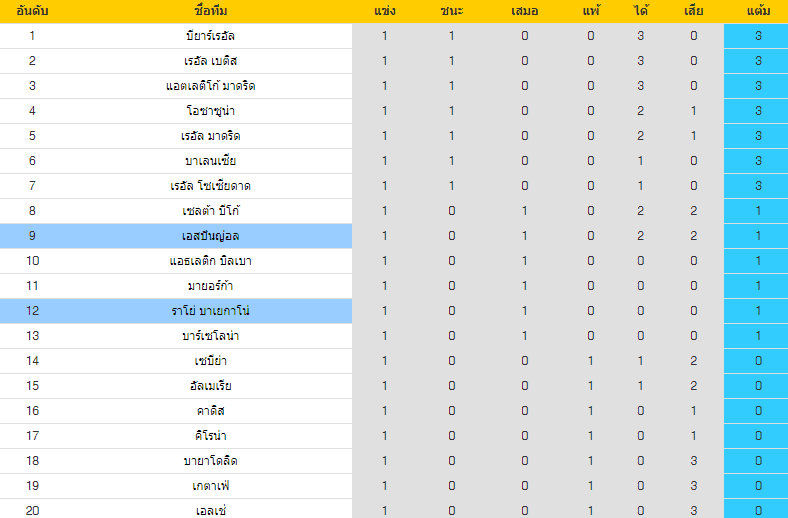The image size is (788, 518).
Task: Click points cell for ราโย่ บาเยกาโน่ row
Action: click(x=758, y=310)
